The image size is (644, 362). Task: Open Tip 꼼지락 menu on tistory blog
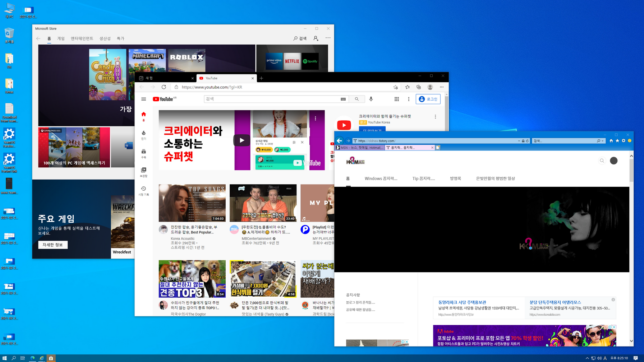coord(423,178)
